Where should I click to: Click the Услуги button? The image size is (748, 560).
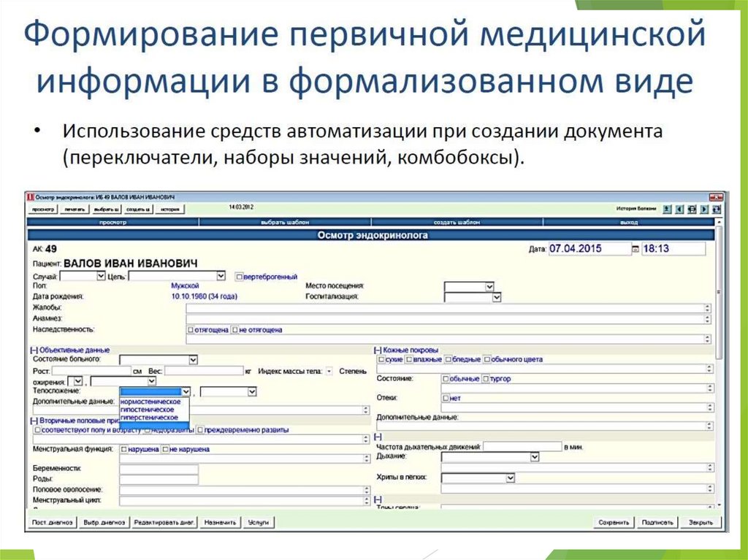click(x=259, y=523)
